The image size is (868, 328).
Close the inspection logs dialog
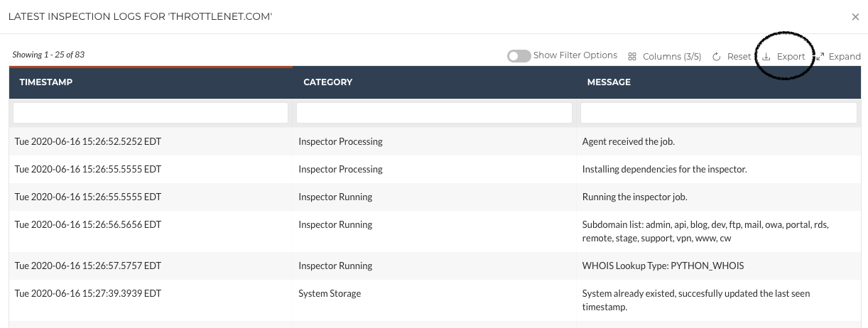point(855,17)
